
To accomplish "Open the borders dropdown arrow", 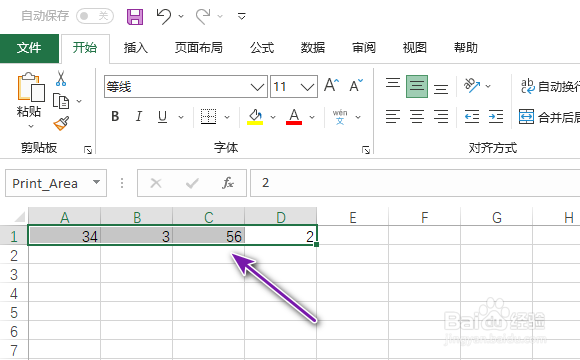I will (227, 117).
